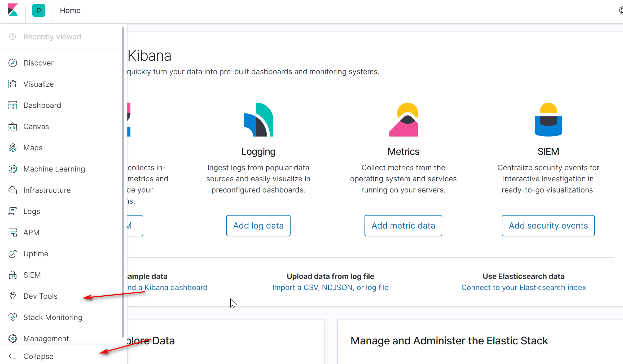Image resolution: width=623 pixels, height=364 pixels.
Task: Open the Dashboard sidebar icon
Action: [x=13, y=105]
